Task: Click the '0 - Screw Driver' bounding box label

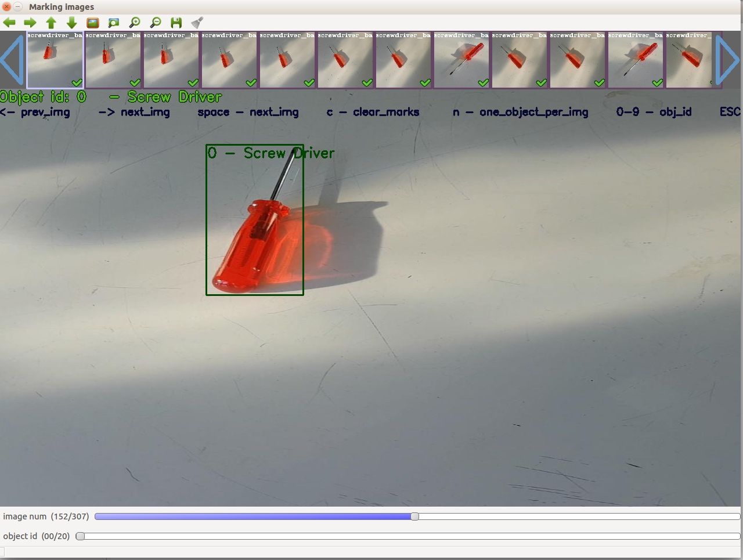Action: [x=271, y=153]
